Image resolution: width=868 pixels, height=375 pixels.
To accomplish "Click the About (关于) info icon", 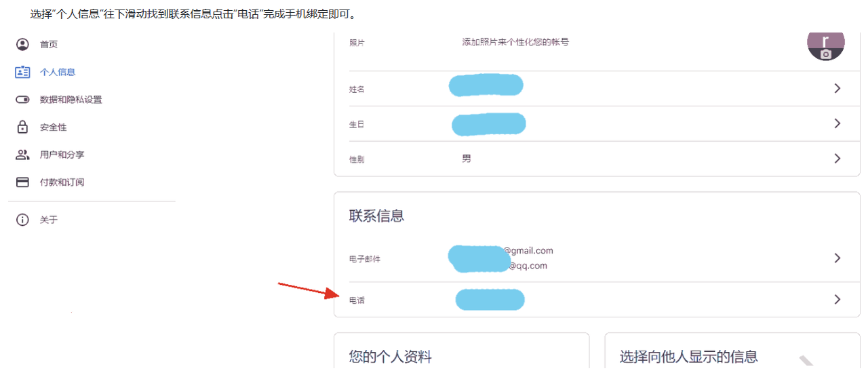I will coord(23,220).
